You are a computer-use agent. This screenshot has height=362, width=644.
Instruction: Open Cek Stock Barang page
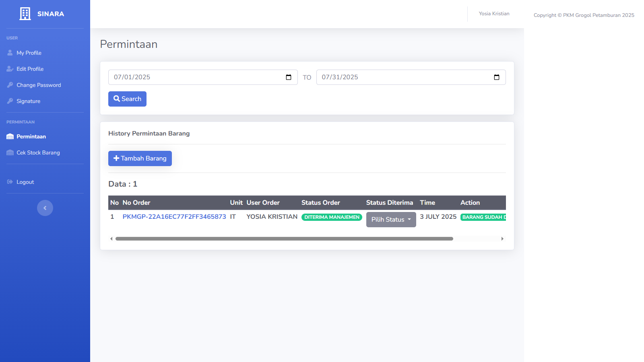(38, 152)
